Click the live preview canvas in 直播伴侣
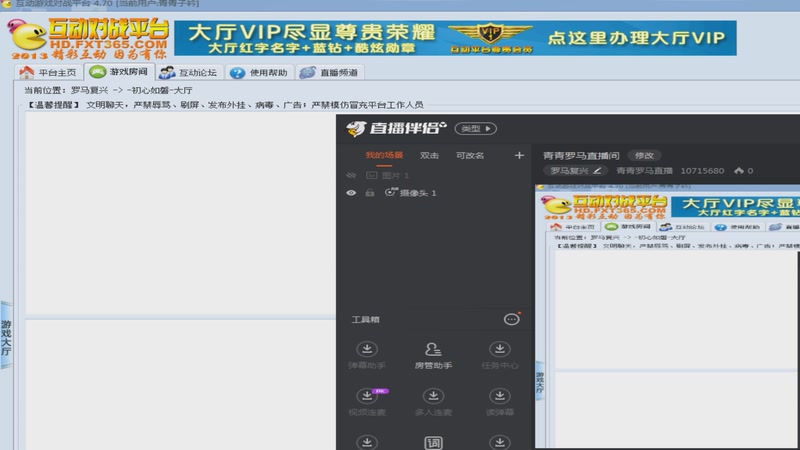Screen dimensions: 800x450 pyautogui.click(x=667, y=316)
